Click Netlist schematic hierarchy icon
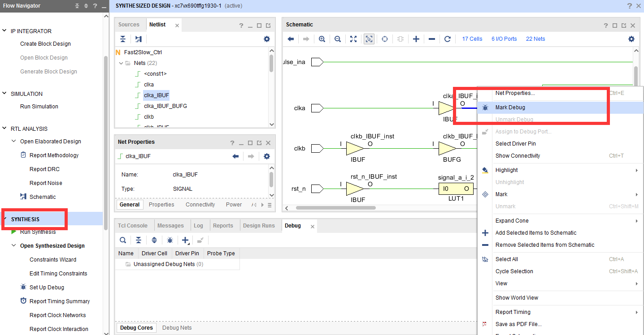 [138, 39]
